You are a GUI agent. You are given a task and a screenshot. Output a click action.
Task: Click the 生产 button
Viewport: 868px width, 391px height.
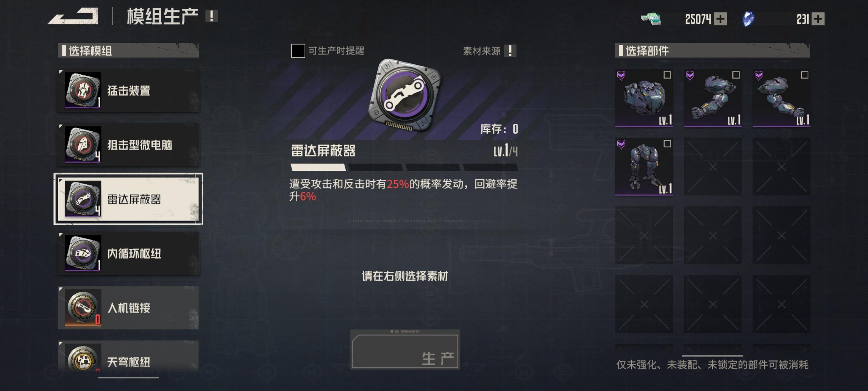click(x=405, y=350)
